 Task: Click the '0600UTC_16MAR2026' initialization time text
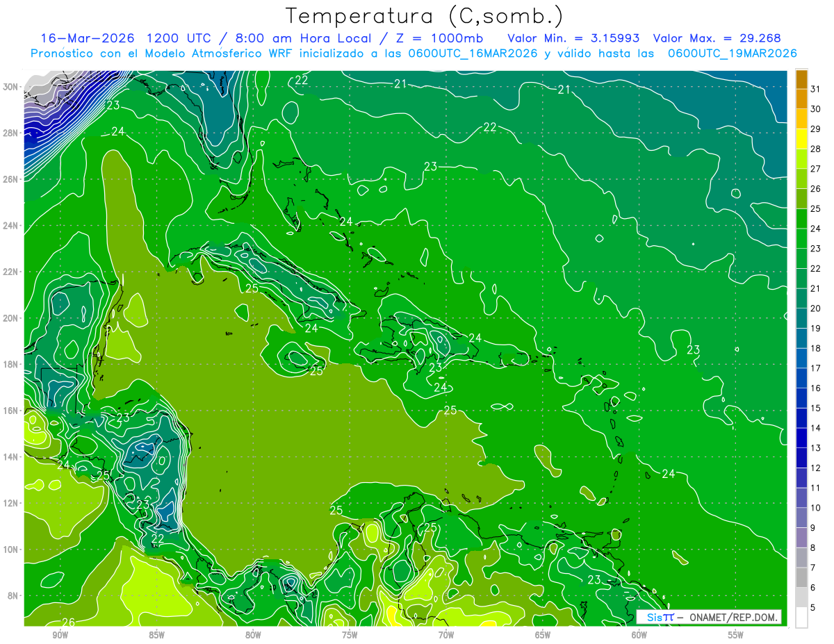[475, 53]
